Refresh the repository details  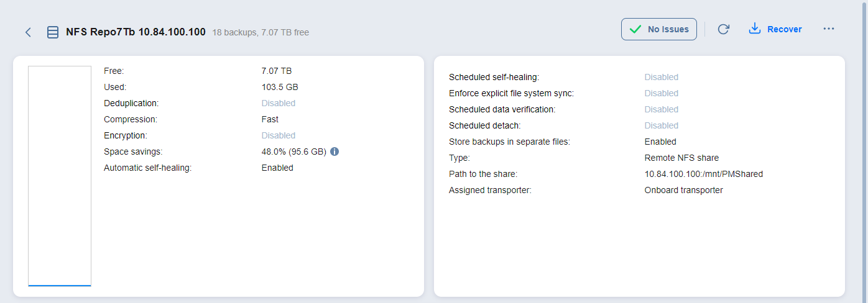pyautogui.click(x=723, y=29)
